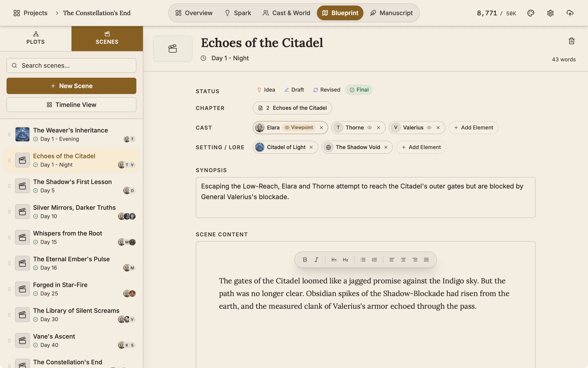Add Element to cast row
588x368 pixels.
pos(473,128)
